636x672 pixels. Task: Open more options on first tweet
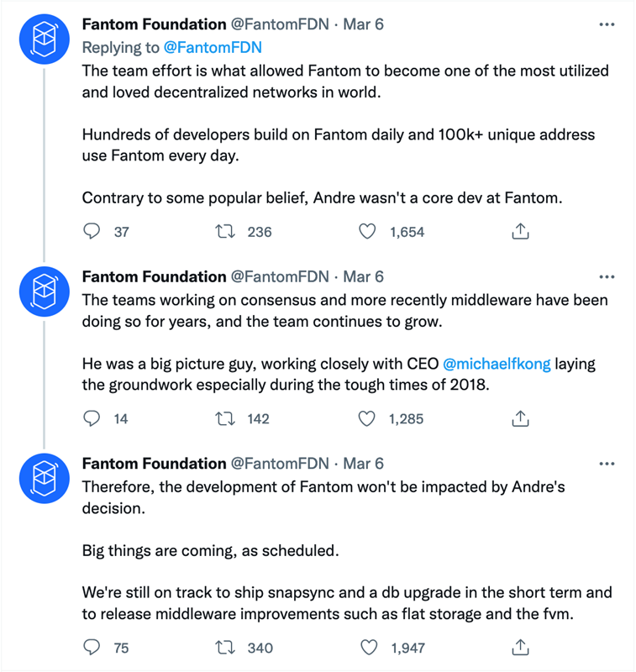coord(607,24)
